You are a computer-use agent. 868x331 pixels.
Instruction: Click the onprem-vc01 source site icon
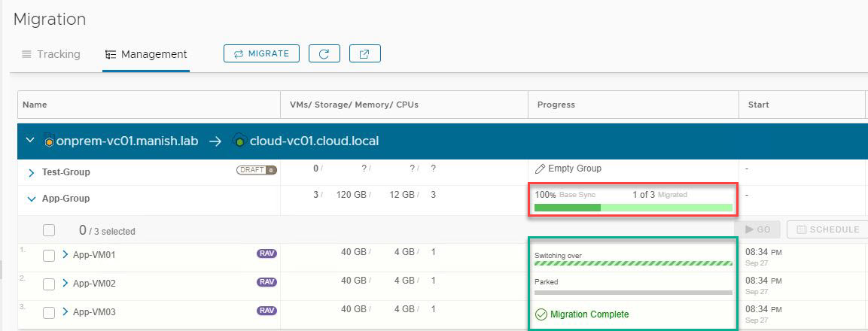[49, 141]
